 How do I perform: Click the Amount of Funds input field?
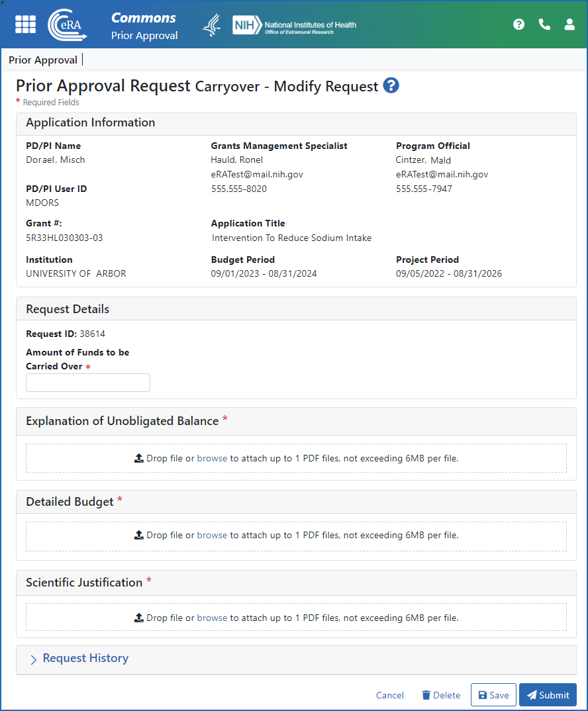(88, 383)
